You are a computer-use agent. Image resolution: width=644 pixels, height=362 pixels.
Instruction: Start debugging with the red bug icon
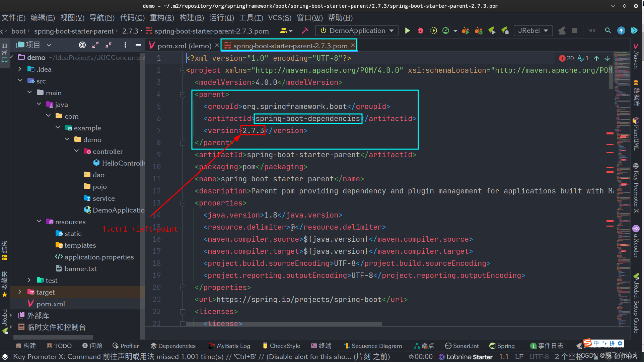pos(421,31)
